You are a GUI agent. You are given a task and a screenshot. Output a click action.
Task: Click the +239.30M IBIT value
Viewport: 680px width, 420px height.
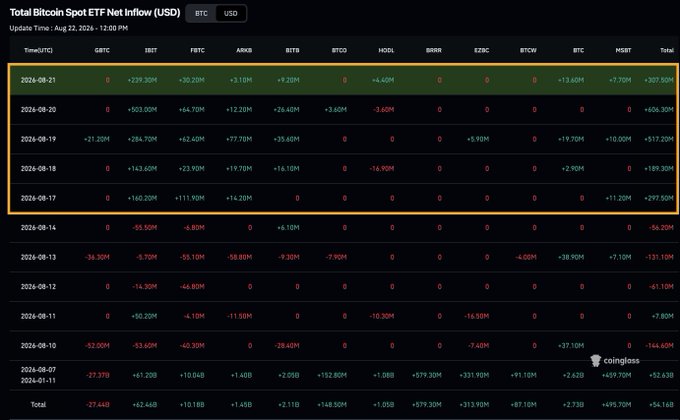click(142, 80)
